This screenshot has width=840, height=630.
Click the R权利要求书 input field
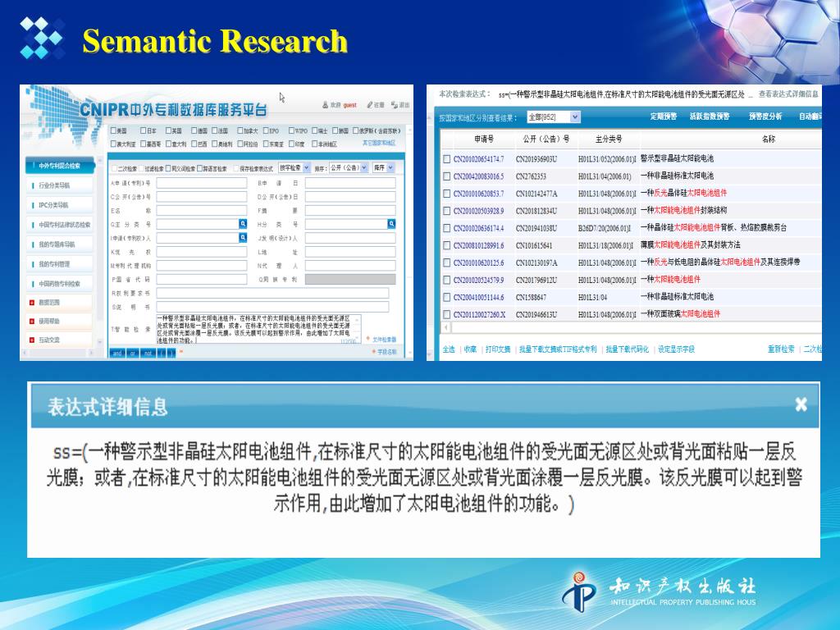point(272,293)
